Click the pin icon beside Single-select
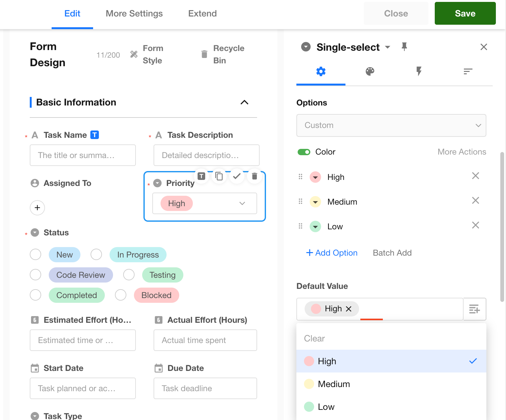 coord(404,47)
